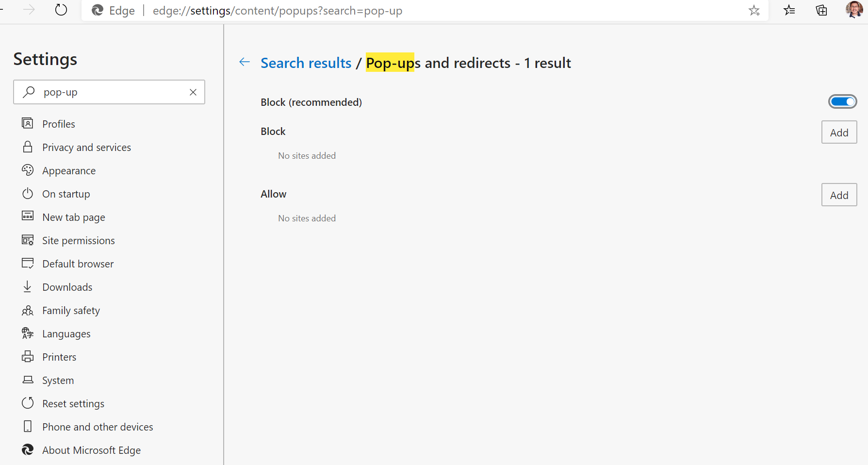Image resolution: width=868 pixels, height=465 pixels.
Task: Click the Appearance palette icon
Action: (x=28, y=170)
